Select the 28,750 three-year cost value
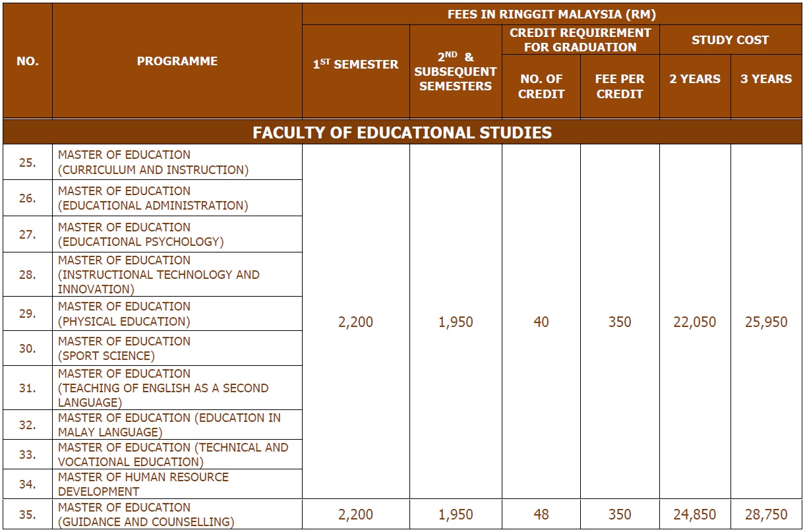The width and height of the screenshot is (805, 532). [x=766, y=515]
